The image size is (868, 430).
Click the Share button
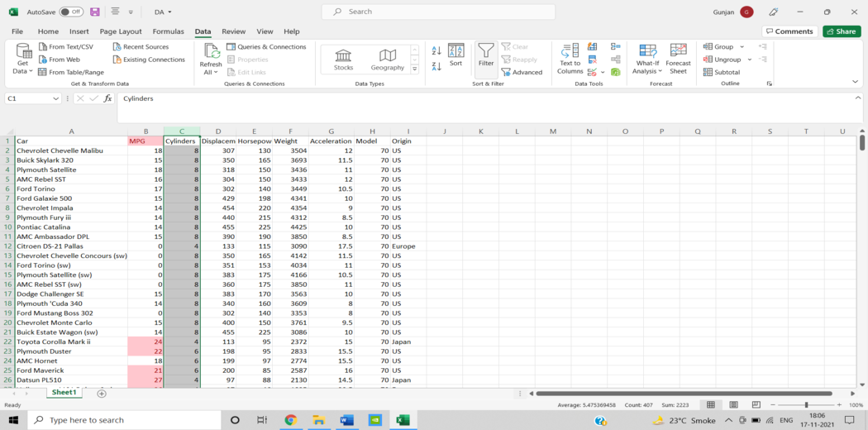click(x=842, y=31)
